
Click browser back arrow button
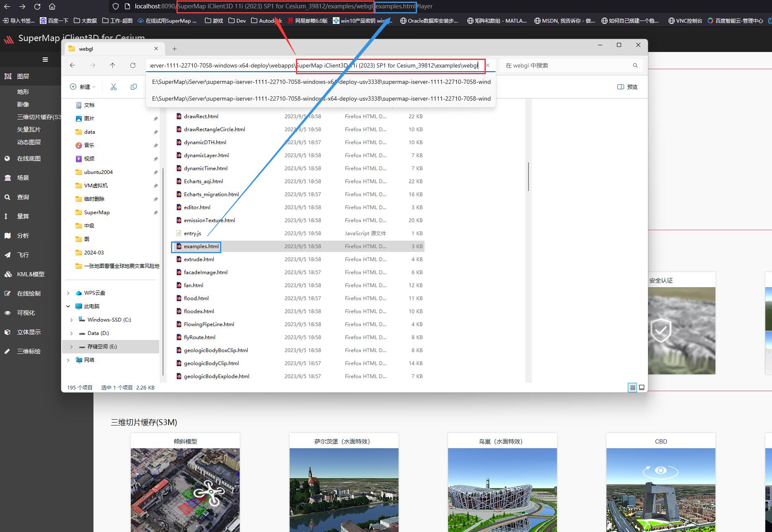(x=7, y=6)
